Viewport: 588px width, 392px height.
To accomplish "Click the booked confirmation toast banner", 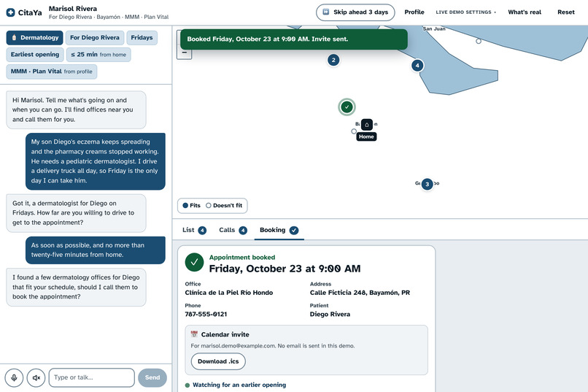I will 293,39.
